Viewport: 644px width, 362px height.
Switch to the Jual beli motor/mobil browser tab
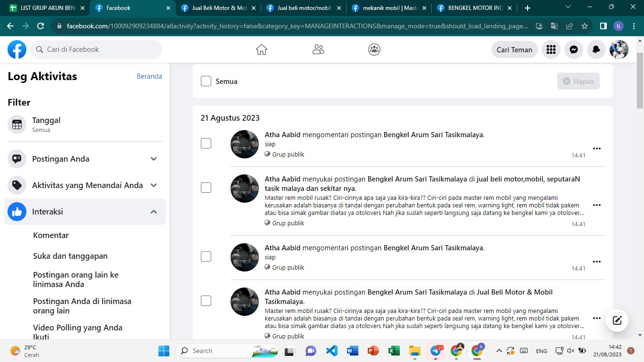tap(304, 8)
